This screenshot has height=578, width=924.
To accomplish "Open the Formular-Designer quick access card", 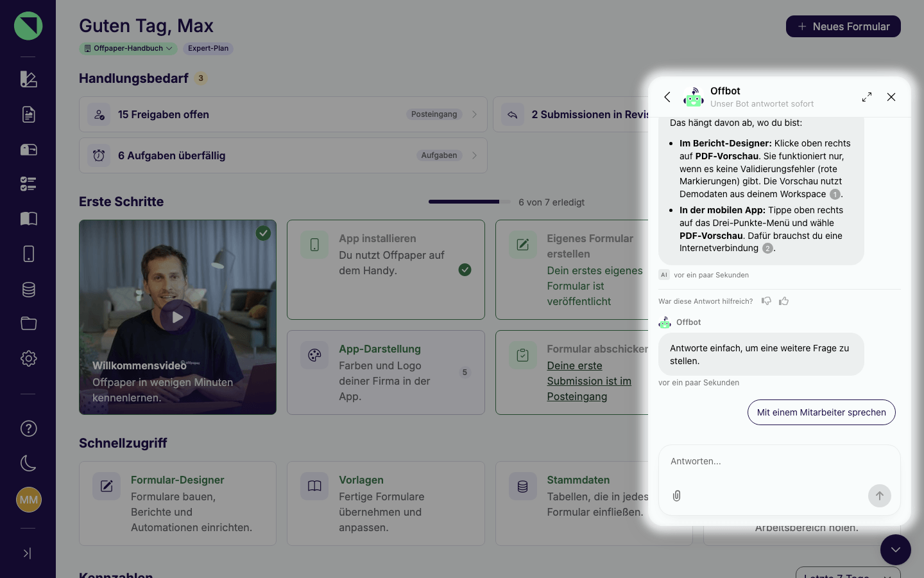I will pos(178,504).
